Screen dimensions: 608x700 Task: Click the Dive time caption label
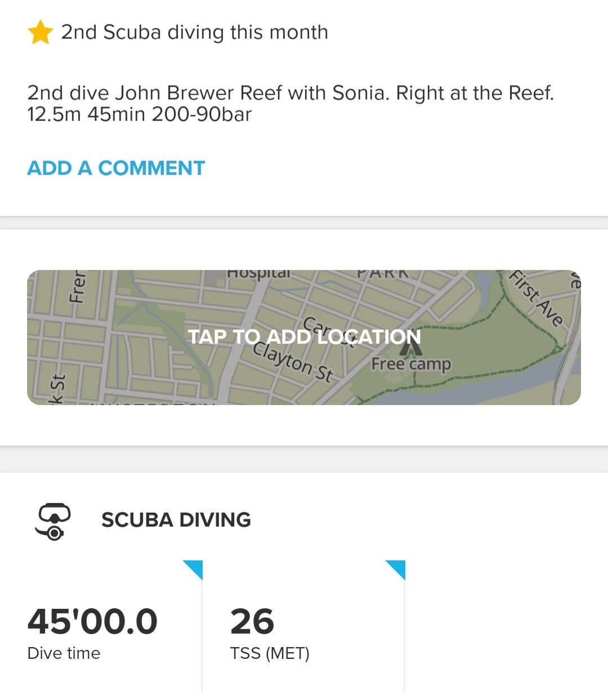click(64, 653)
